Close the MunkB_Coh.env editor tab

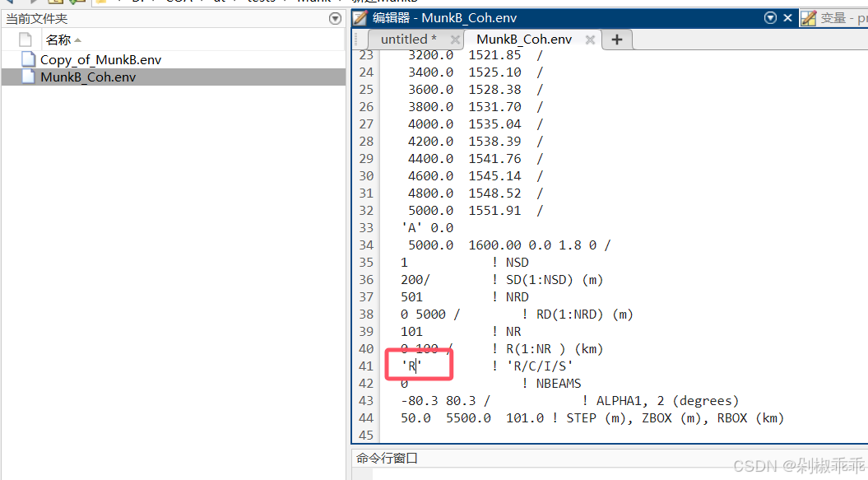pyautogui.click(x=590, y=40)
